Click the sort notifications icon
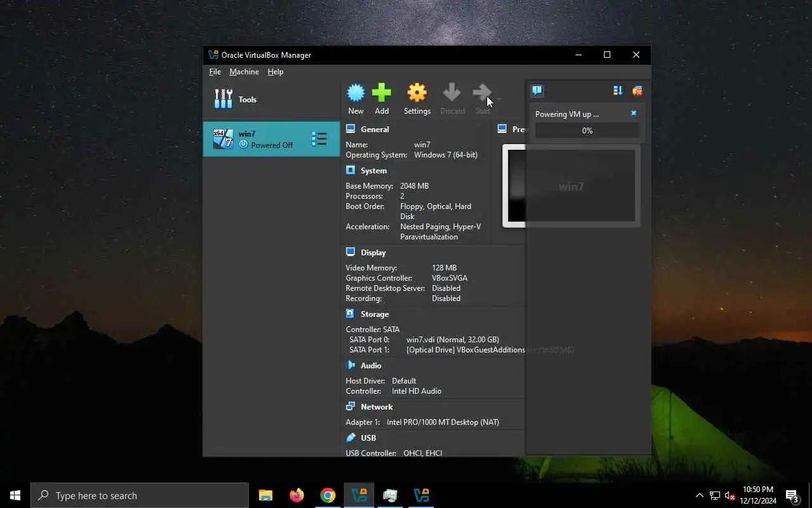This screenshot has height=508, width=812. coord(618,91)
